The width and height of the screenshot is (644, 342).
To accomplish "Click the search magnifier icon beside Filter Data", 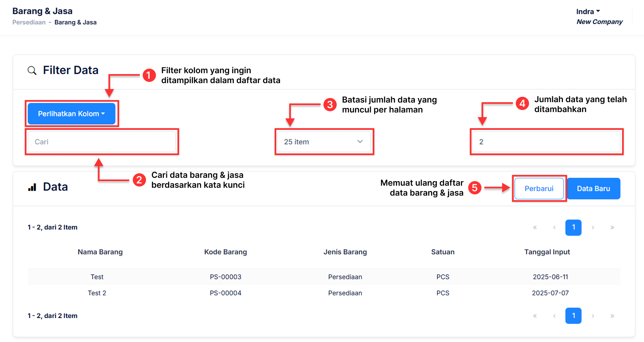I will tap(32, 70).
